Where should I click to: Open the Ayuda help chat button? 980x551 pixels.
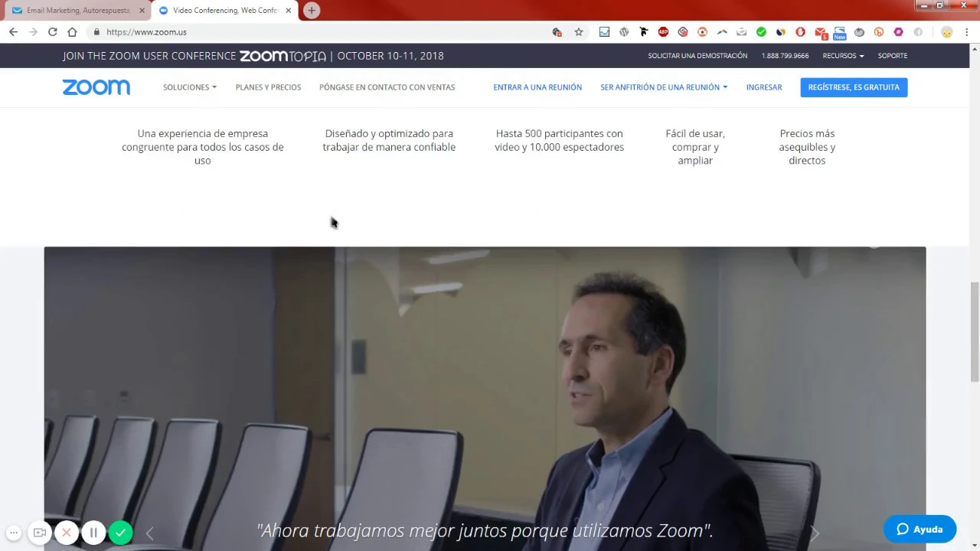(x=920, y=529)
